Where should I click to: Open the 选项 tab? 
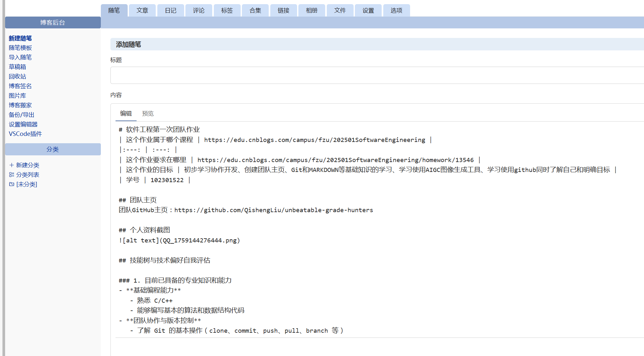[x=396, y=10]
